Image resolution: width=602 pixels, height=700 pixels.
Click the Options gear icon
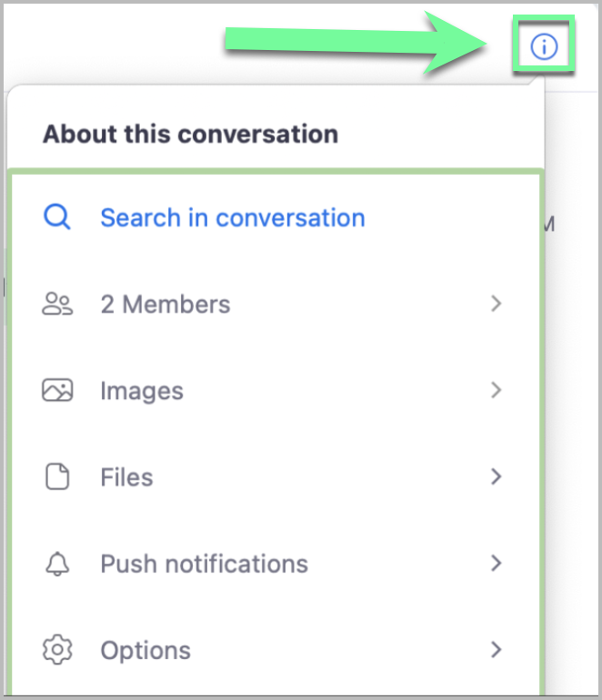[x=57, y=650]
